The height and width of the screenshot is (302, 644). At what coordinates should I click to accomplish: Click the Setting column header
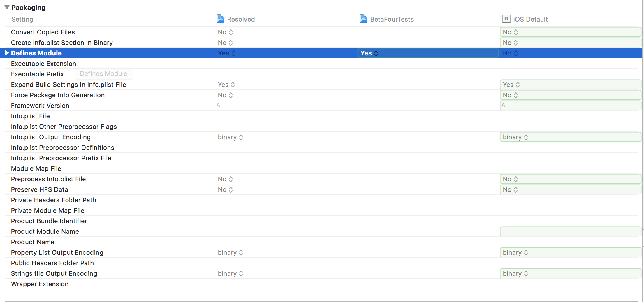coord(22,19)
